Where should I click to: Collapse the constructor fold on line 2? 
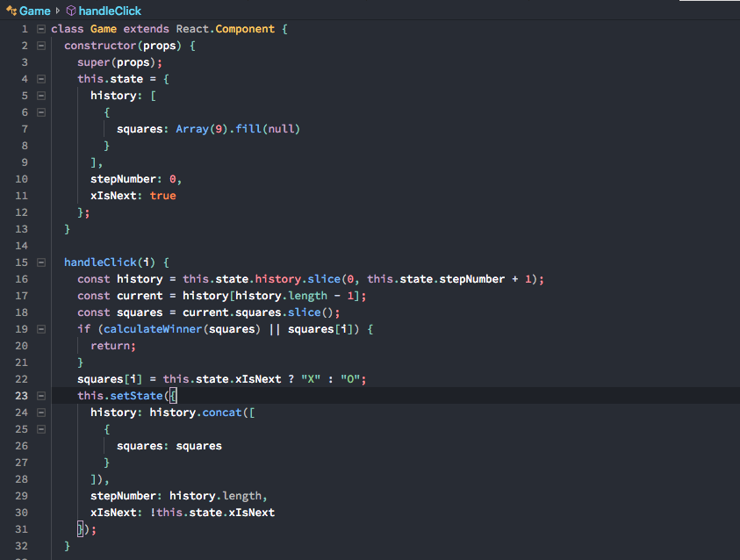[41, 46]
